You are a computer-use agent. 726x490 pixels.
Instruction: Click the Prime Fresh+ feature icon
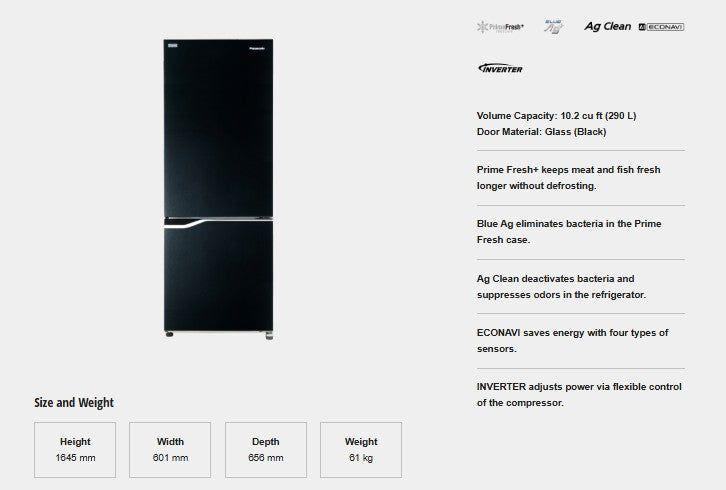coord(500,27)
